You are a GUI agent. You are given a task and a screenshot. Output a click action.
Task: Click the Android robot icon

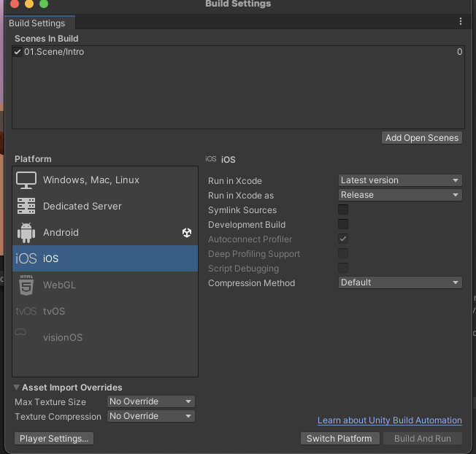(x=26, y=232)
